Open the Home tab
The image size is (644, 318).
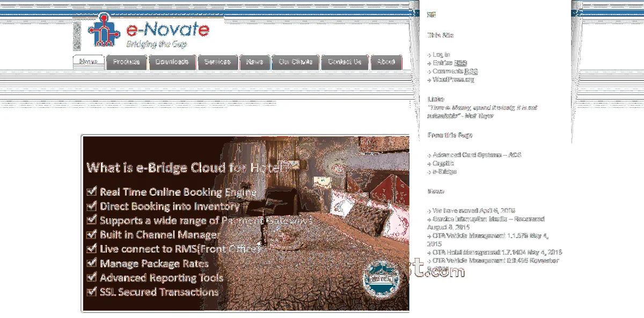coord(89,62)
